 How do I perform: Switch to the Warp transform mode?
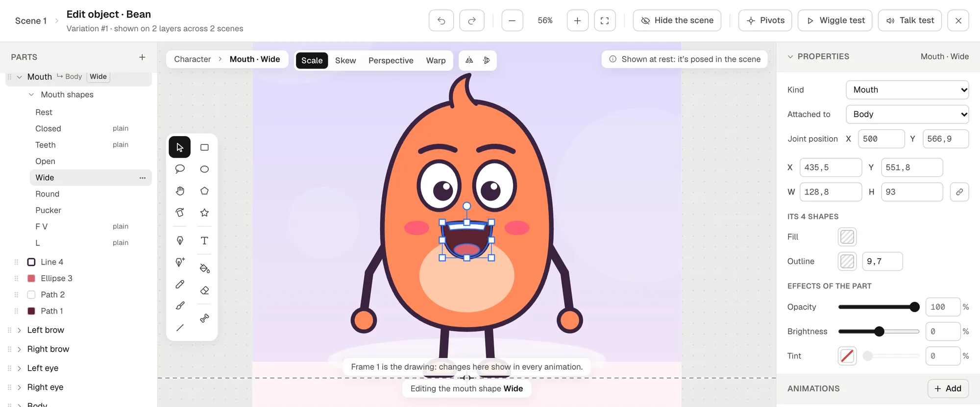[x=436, y=60]
